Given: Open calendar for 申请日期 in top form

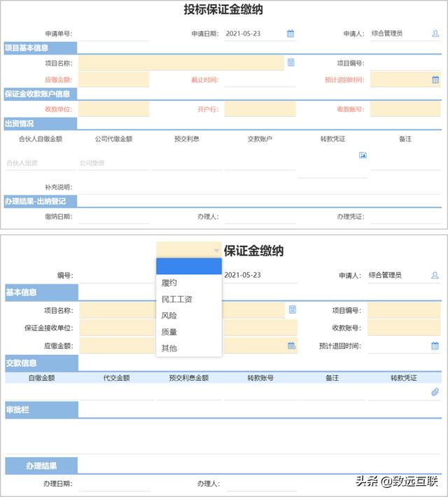Looking at the screenshot, I should [x=290, y=33].
